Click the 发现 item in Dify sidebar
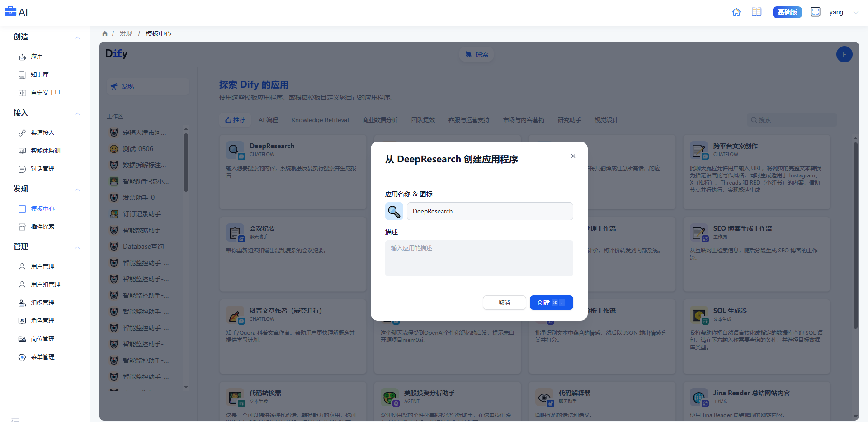Viewport: 868px width, 422px height. (x=148, y=86)
